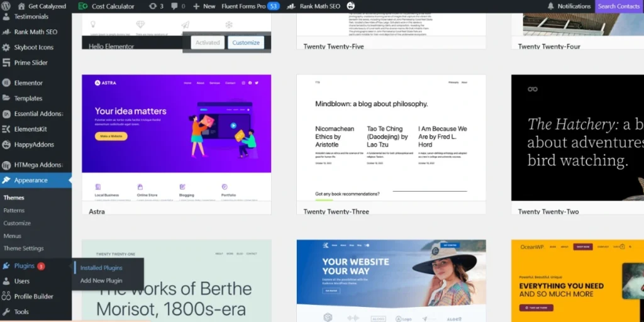The width and height of the screenshot is (644, 322).
Task: Click the Notifications label text
Action: 574,6
